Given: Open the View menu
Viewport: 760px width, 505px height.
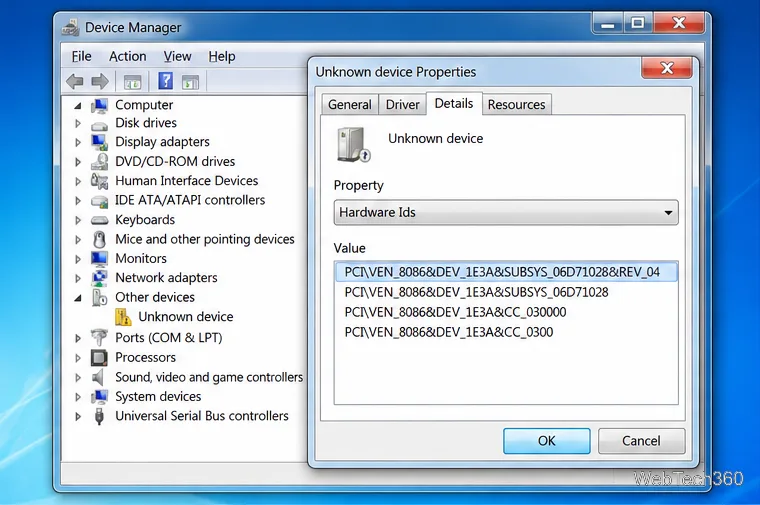Looking at the screenshot, I should point(177,56).
